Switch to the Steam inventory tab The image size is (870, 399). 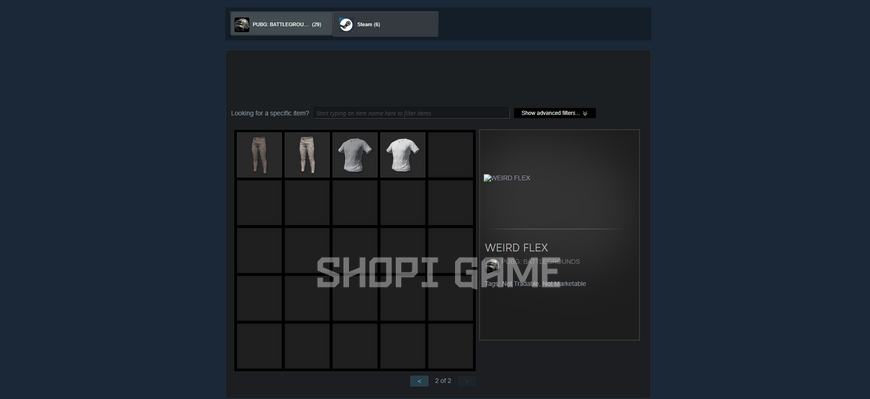[x=386, y=24]
